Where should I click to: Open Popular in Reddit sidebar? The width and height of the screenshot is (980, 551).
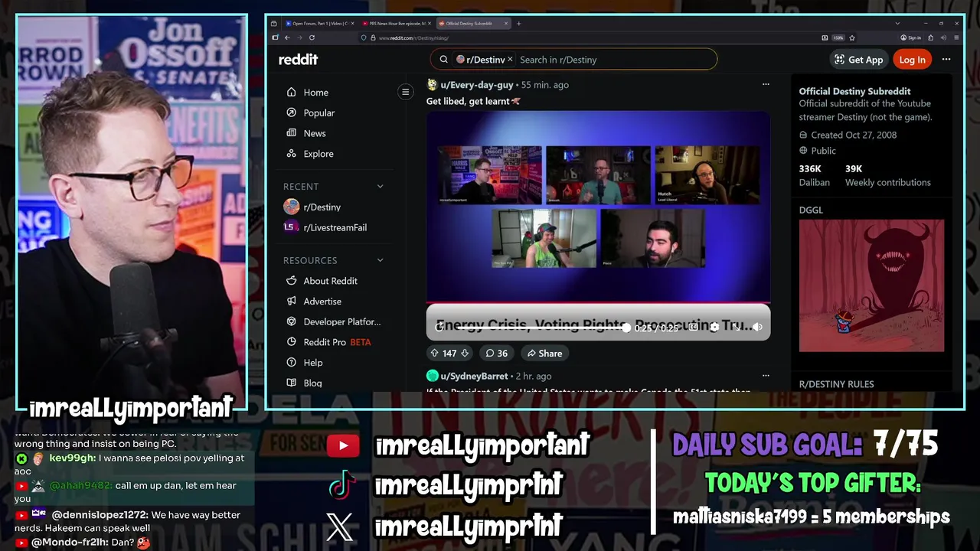[318, 112]
